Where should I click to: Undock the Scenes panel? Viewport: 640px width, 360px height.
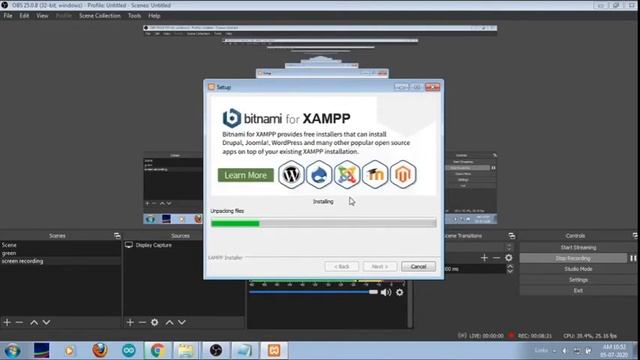pos(117,236)
